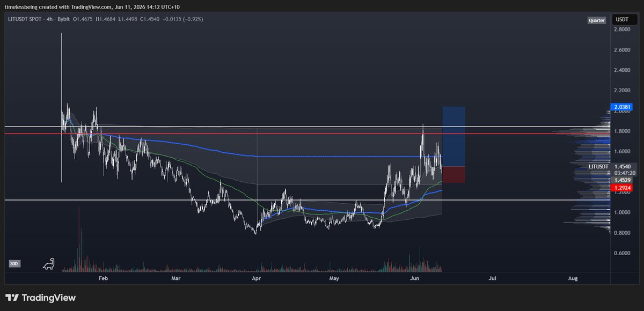Click the Mar label on the time axis

[x=176, y=279]
